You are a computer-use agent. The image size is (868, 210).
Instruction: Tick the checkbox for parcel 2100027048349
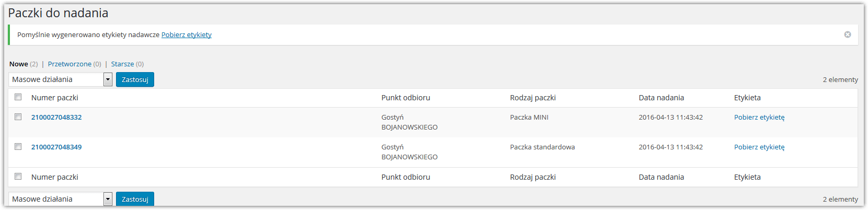(x=18, y=147)
